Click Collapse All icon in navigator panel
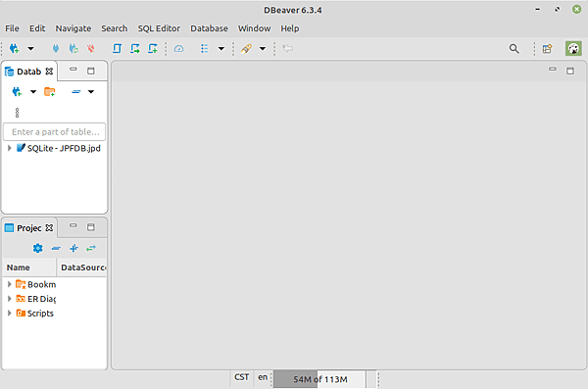The image size is (588, 389). tap(76, 91)
